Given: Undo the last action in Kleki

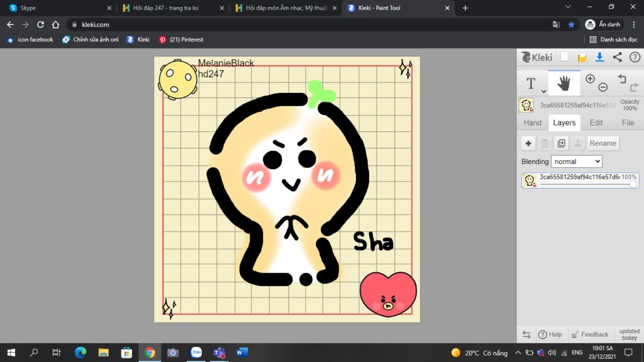Looking at the screenshot, I should point(622,79).
